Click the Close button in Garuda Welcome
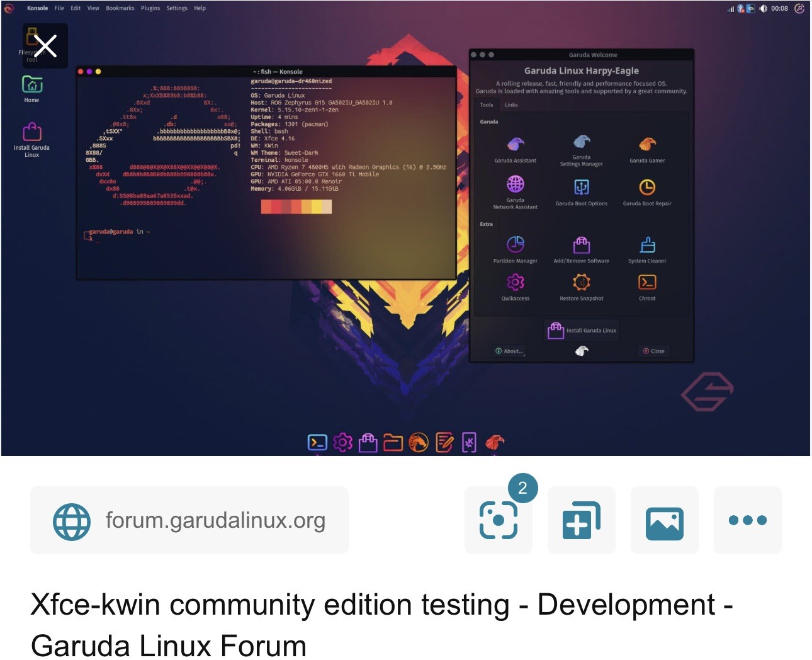812x660 pixels. (653, 351)
